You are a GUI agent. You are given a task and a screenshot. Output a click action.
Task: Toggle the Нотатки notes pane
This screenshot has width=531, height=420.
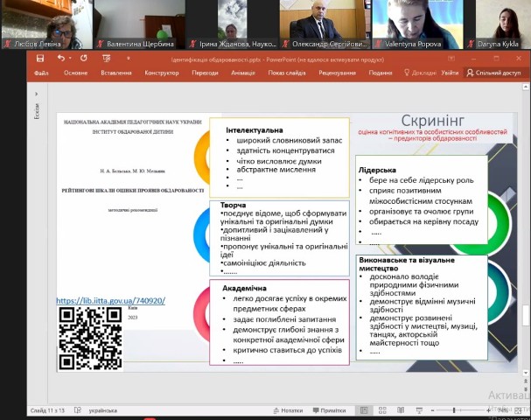286,409
